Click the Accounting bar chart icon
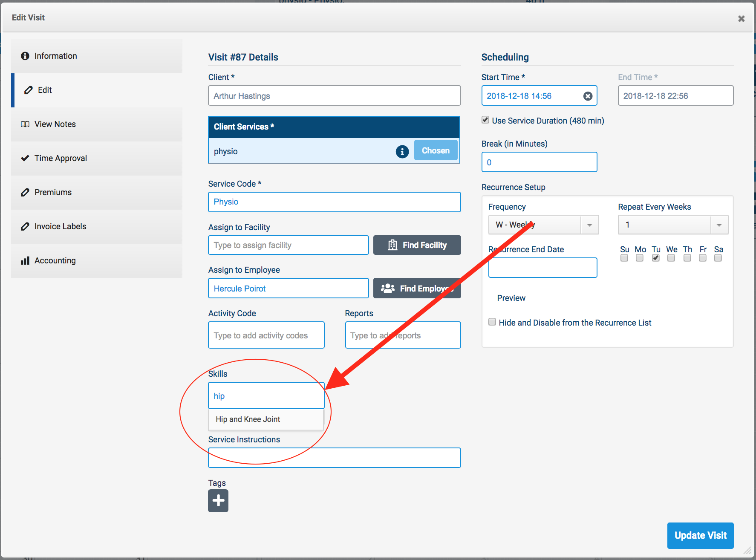 coord(25,260)
